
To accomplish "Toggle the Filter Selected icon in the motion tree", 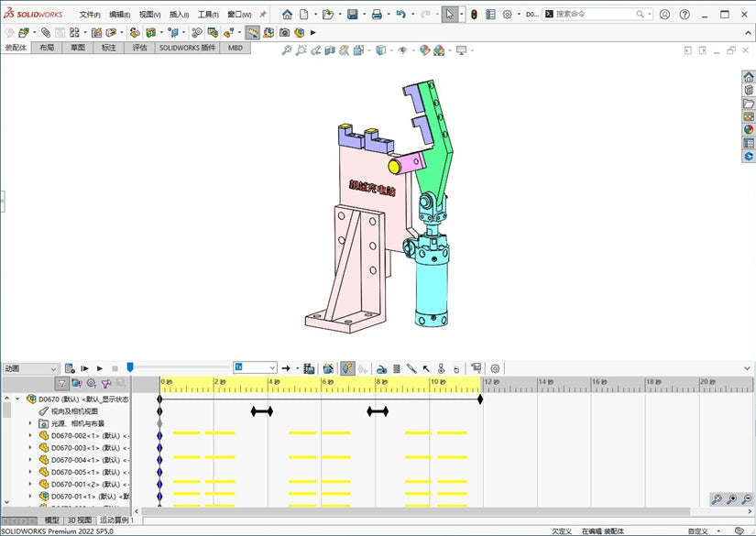I will (x=106, y=383).
